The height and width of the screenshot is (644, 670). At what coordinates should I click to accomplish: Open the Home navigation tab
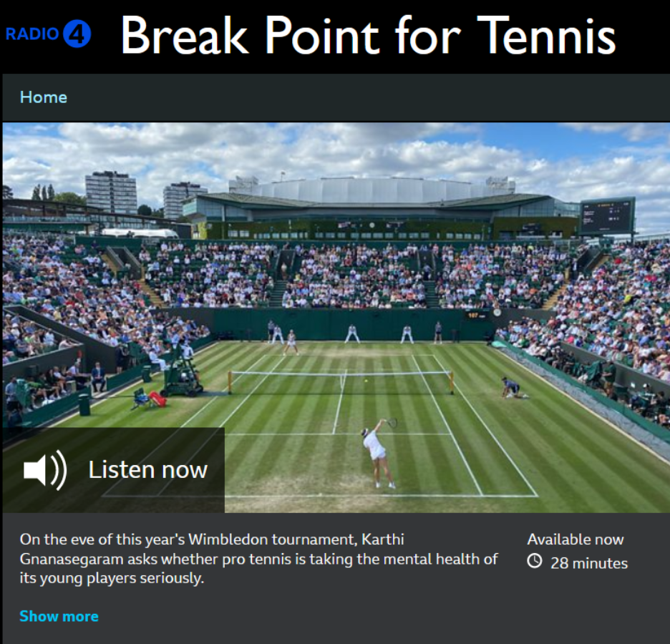(43, 97)
